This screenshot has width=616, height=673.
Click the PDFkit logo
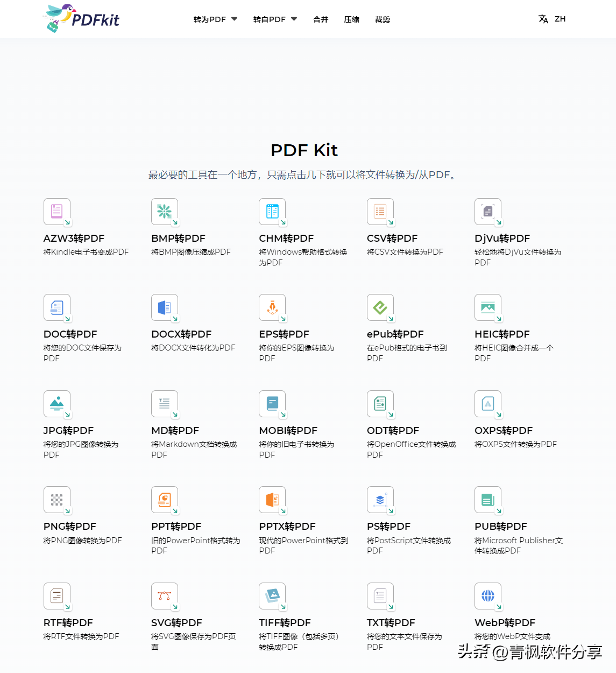point(81,18)
